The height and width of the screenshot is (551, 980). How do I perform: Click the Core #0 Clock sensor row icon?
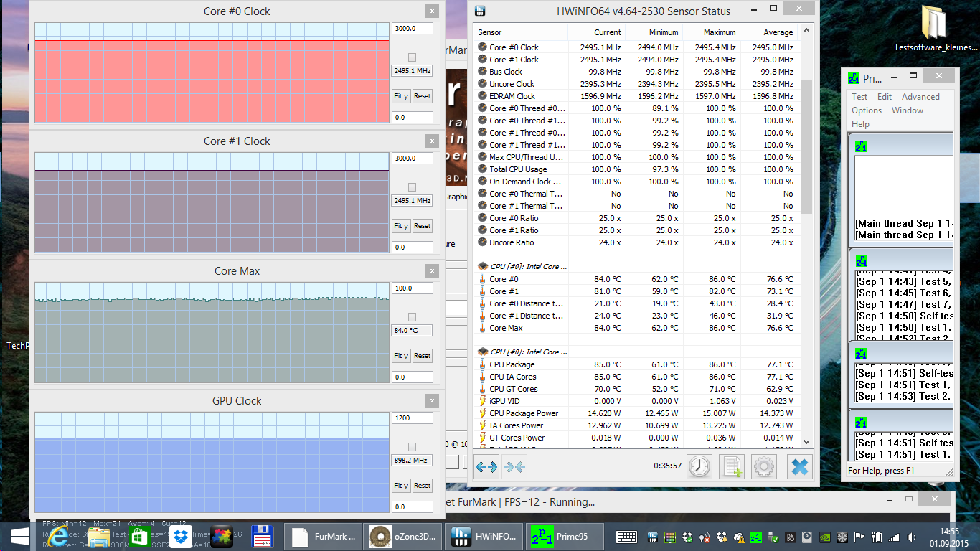[482, 47]
